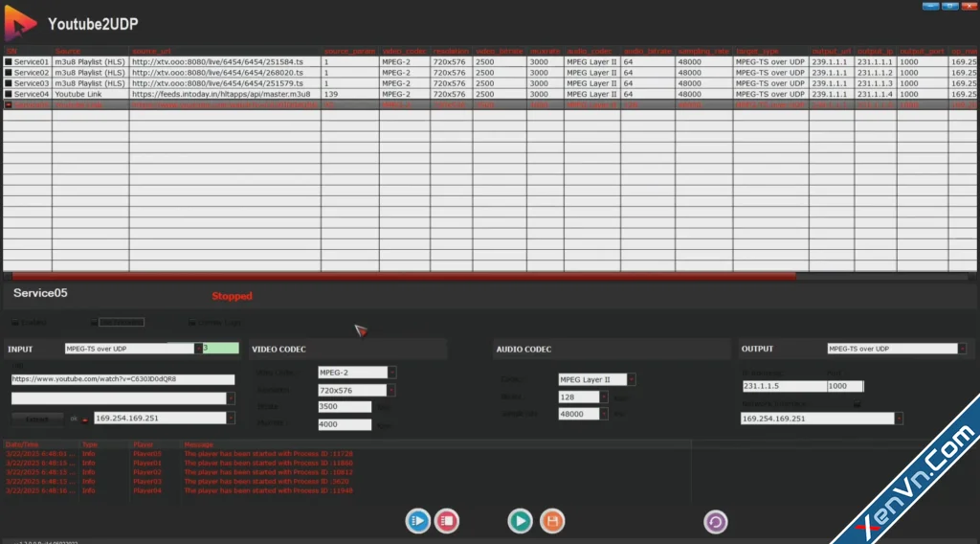980x544 pixels.
Task: Open the Video Codec MPEG-2 dropdown
Action: 391,373
